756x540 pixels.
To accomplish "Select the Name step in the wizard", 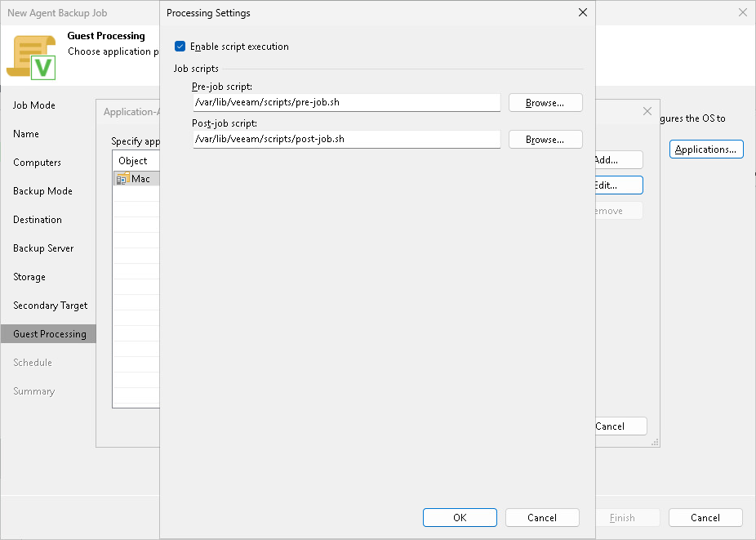I will tap(25, 133).
